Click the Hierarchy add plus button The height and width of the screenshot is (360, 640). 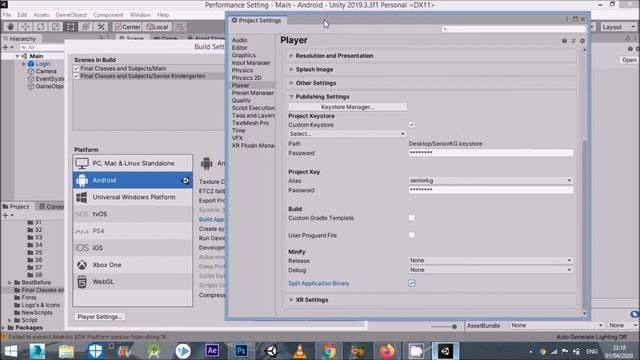(x=5, y=48)
